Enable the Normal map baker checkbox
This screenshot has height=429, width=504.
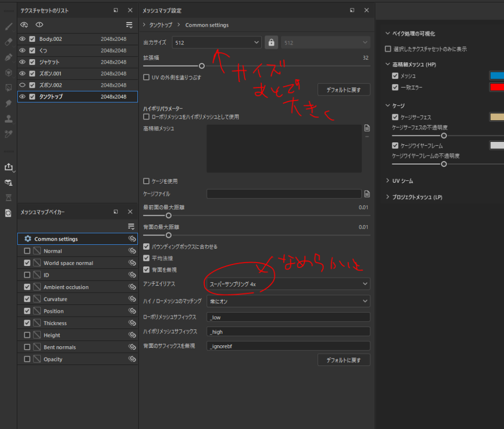(27, 251)
